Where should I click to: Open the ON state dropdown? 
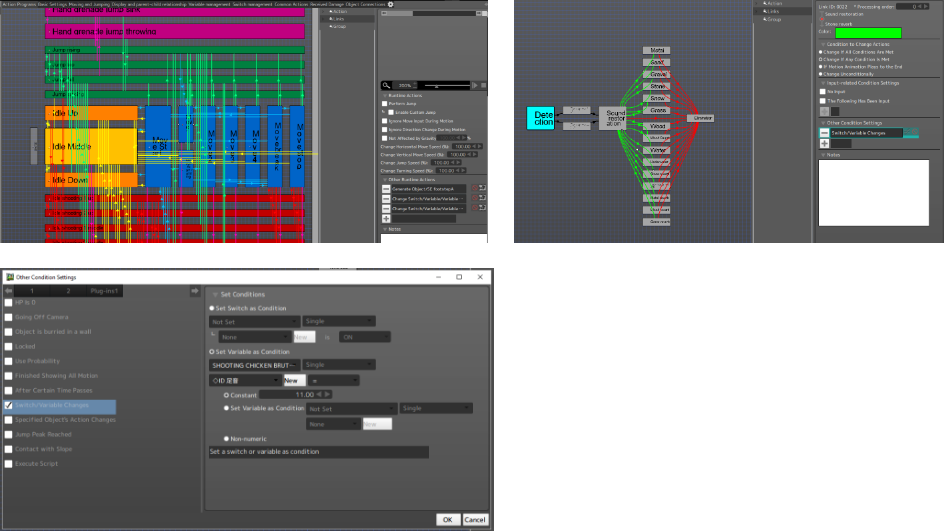tap(364, 337)
